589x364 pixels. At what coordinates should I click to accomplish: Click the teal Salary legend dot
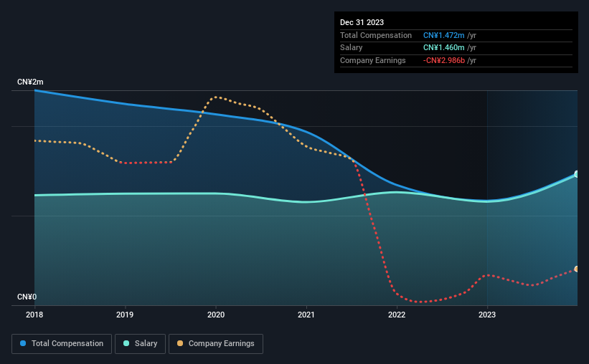click(x=126, y=343)
